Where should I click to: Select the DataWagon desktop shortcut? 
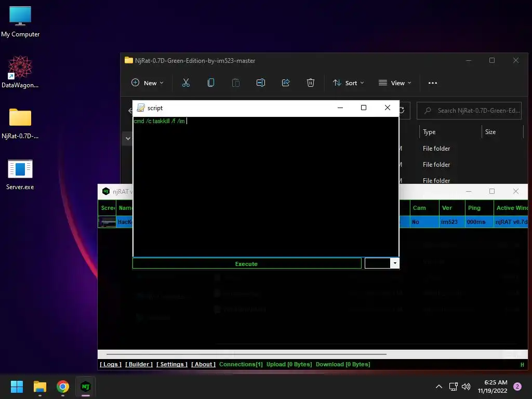(x=20, y=72)
